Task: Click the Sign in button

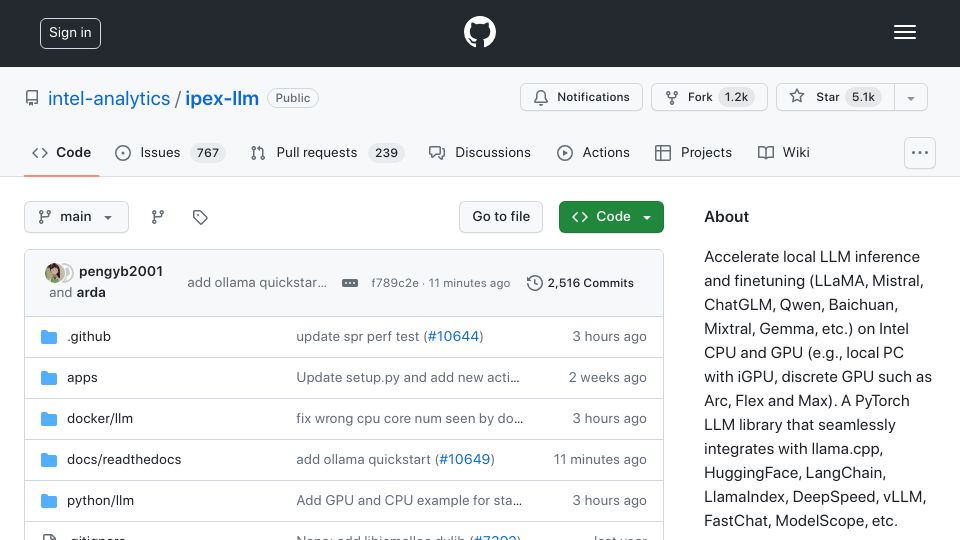Action: (x=70, y=33)
